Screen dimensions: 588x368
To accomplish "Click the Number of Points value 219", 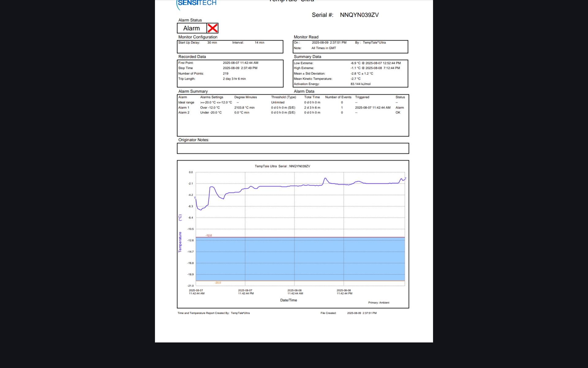I will point(226,74).
